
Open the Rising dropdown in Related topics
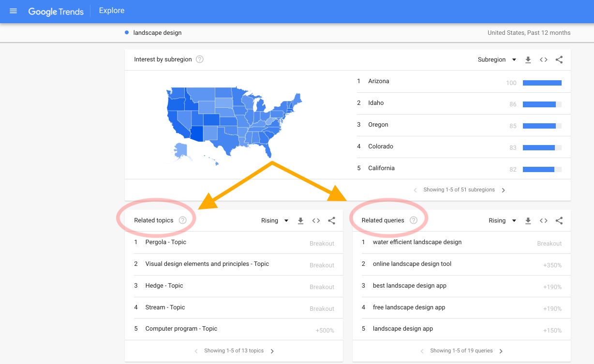[274, 220]
